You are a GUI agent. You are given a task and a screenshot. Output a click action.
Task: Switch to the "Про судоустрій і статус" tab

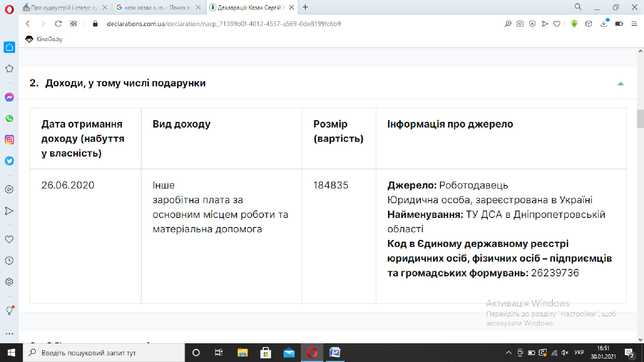coord(65,7)
